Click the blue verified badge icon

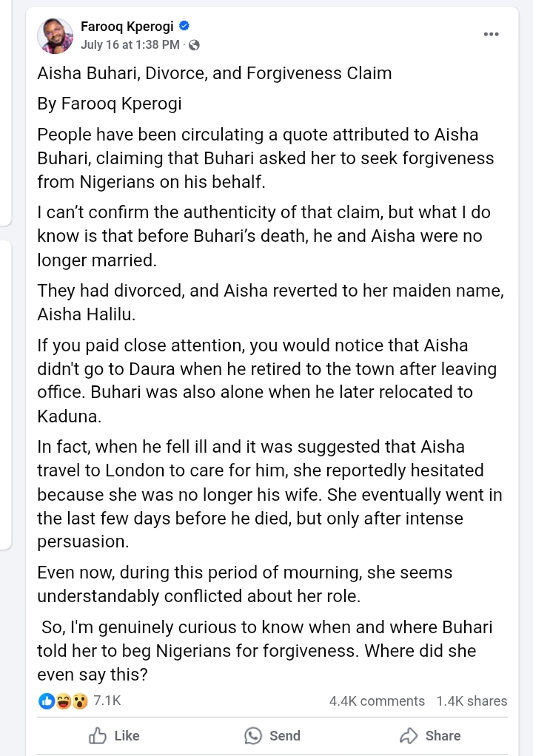(184, 26)
